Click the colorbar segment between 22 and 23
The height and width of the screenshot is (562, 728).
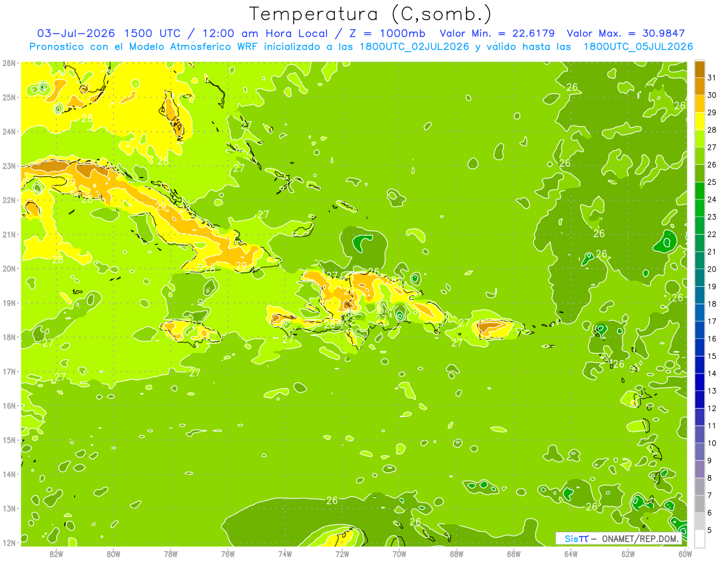coord(699,225)
